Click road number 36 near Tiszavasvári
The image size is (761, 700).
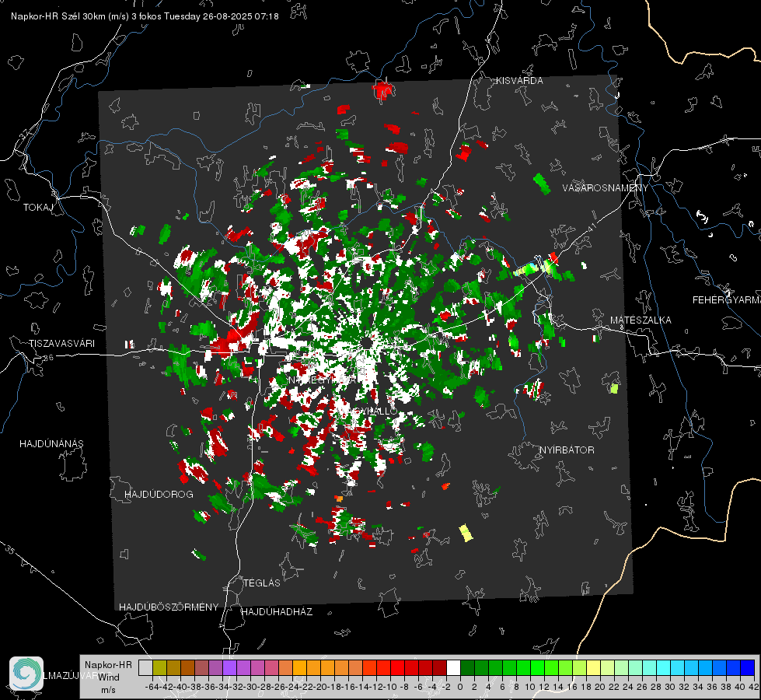click(48, 358)
